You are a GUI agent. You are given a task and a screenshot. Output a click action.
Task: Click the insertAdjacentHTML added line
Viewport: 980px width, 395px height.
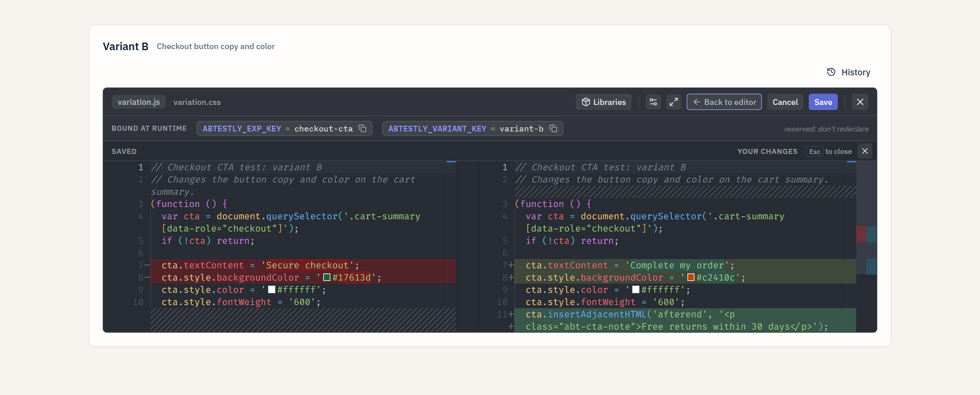tap(685, 320)
